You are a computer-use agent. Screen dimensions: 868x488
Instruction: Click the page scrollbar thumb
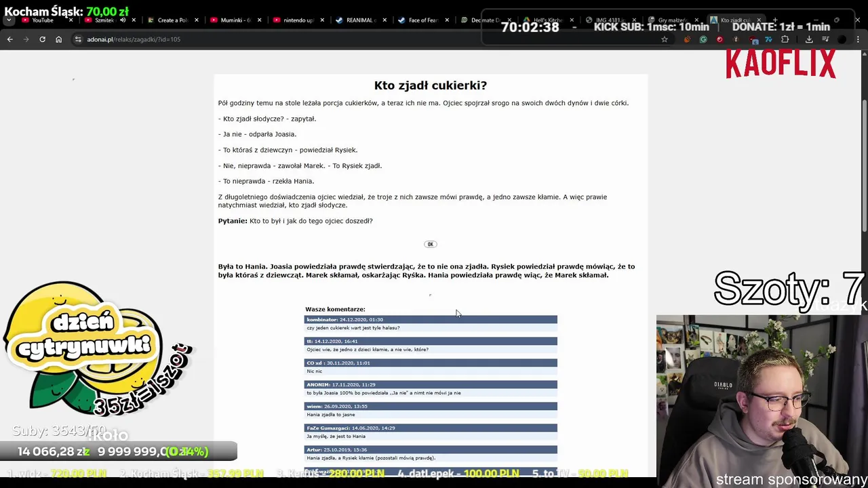[x=865, y=167]
